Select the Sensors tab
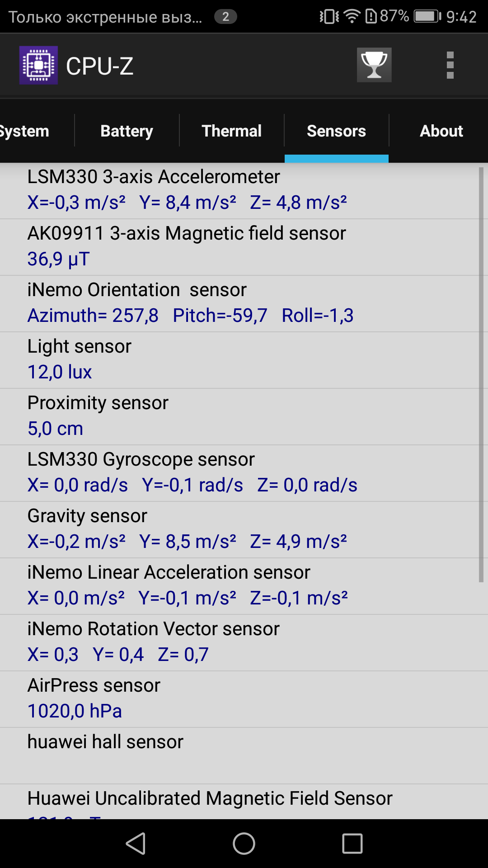488x868 pixels. [x=337, y=131]
